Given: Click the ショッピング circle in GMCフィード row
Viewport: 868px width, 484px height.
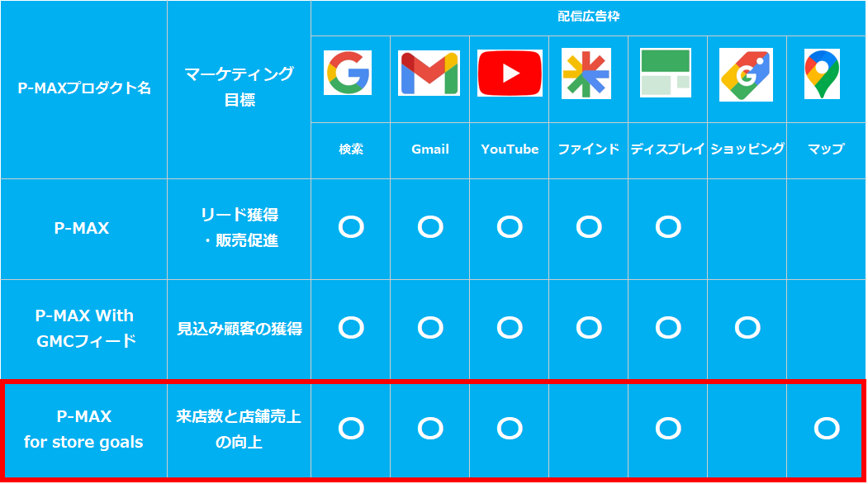Looking at the screenshot, I should pos(747,328).
